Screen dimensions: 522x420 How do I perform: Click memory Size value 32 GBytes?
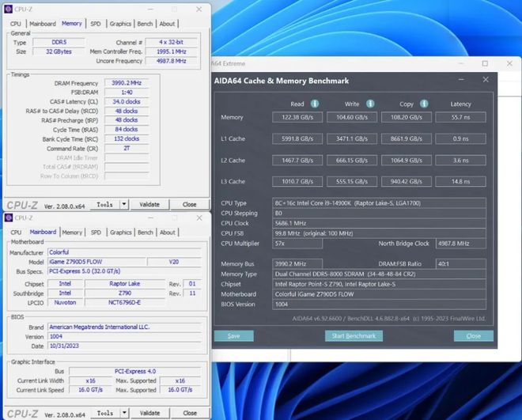pos(59,51)
